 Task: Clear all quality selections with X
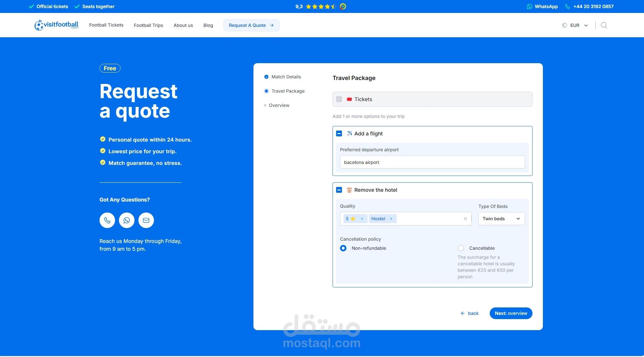tap(465, 219)
